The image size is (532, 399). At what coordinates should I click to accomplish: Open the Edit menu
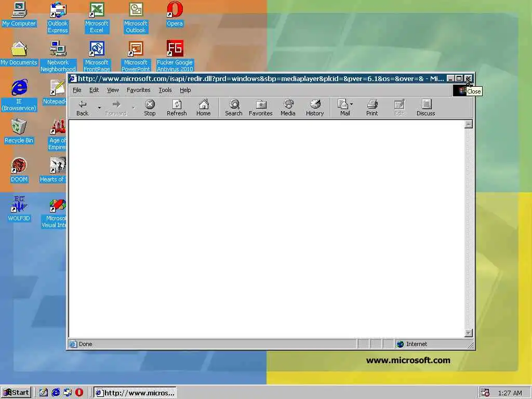pos(94,90)
